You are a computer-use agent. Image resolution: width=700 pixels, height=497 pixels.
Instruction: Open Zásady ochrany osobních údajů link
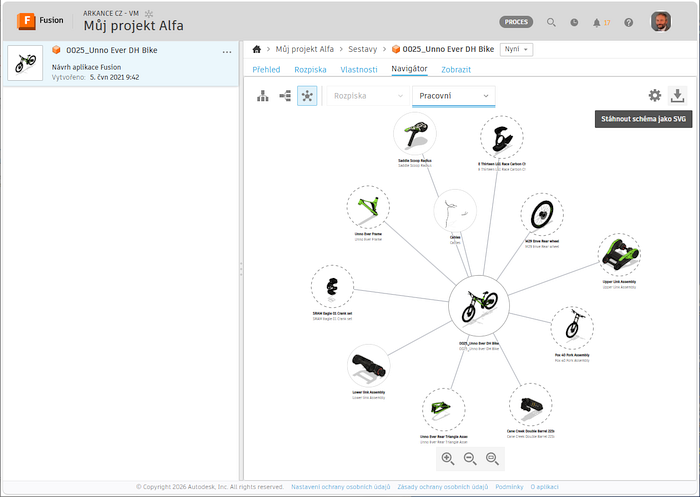[442, 487]
